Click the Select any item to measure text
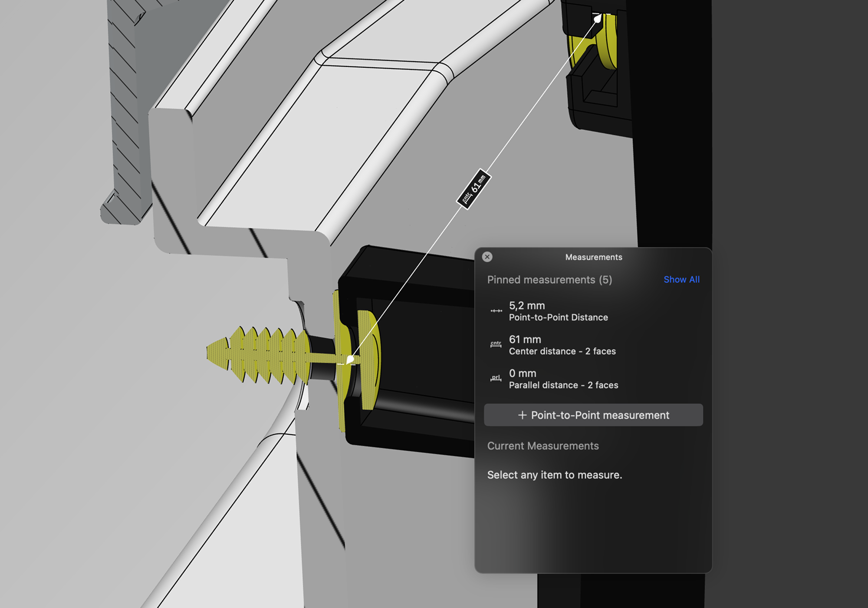The width and height of the screenshot is (868, 608). pos(554,475)
